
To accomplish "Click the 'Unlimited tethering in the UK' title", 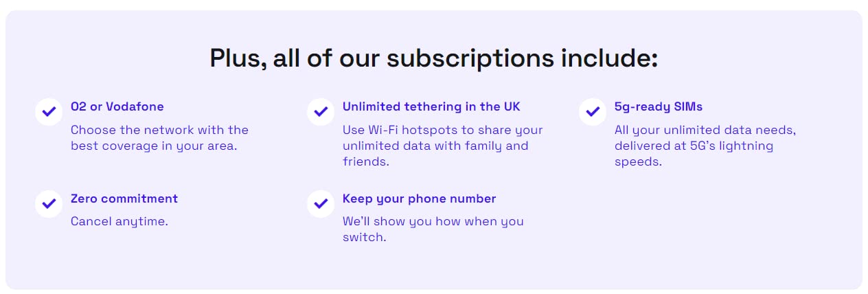I will click(431, 106).
